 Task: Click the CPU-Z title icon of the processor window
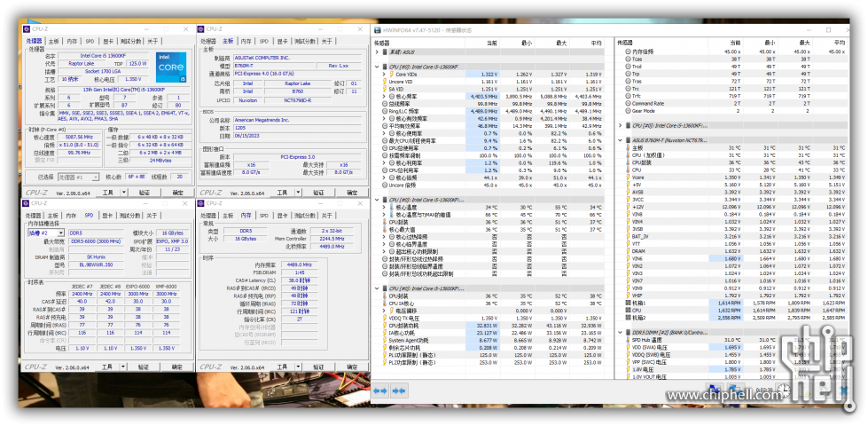coord(27,29)
